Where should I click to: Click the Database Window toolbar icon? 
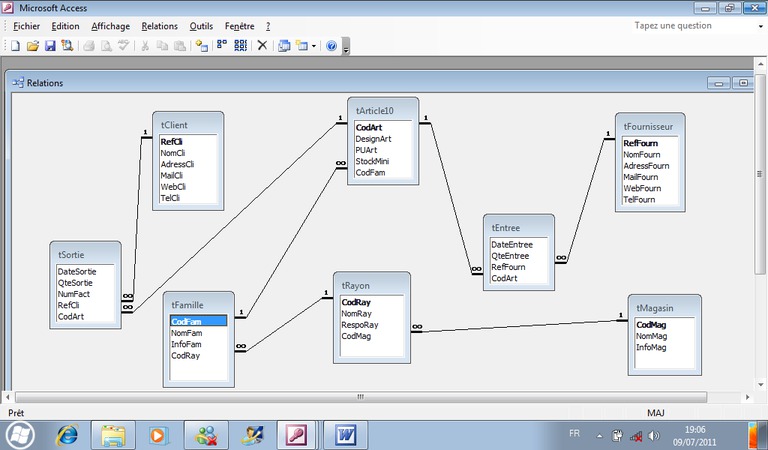click(284, 46)
